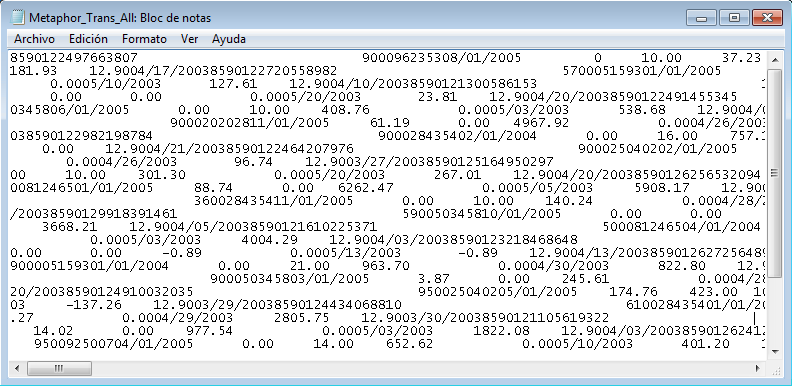Click the horizontal scrollbar left arrow
The image size is (792, 386).
18,367
